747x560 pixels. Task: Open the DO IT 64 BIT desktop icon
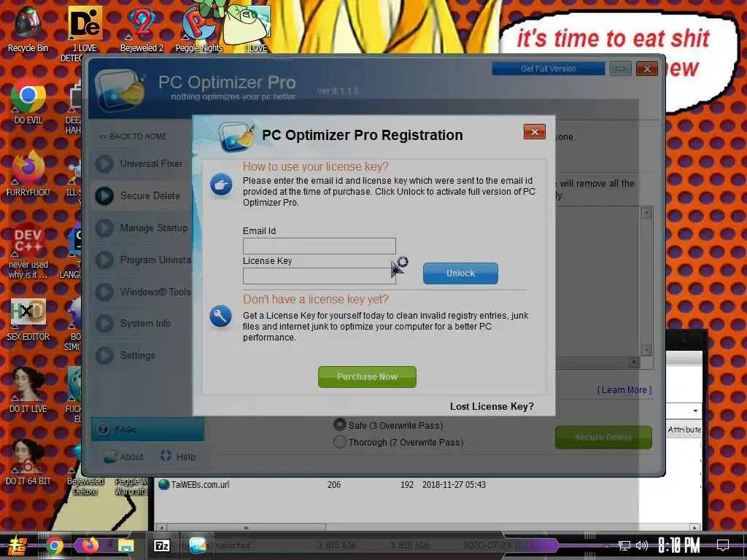pos(28,462)
